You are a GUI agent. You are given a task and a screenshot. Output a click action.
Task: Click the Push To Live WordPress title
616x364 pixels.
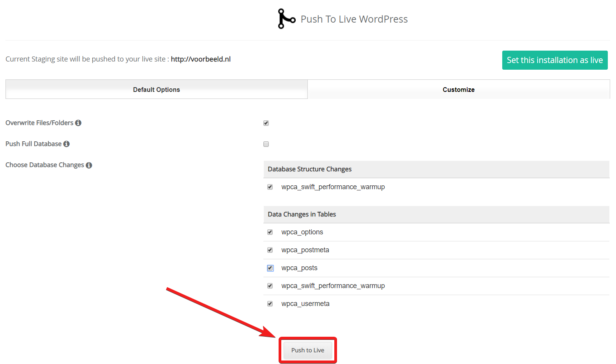pos(354,19)
